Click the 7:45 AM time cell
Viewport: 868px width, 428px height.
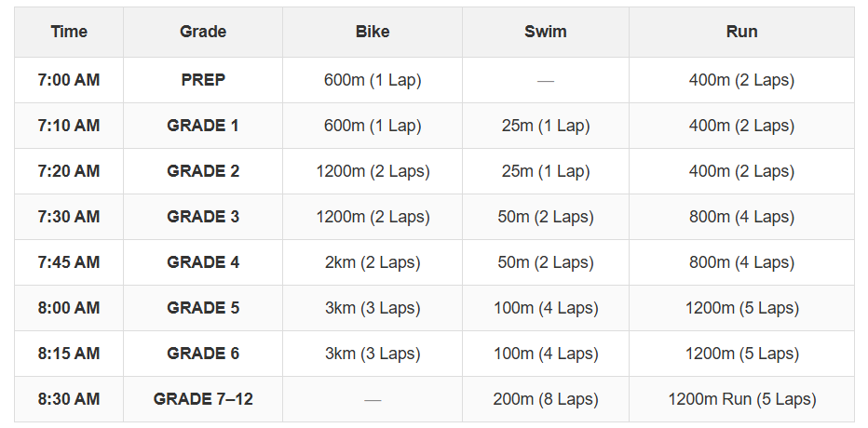[69, 262]
